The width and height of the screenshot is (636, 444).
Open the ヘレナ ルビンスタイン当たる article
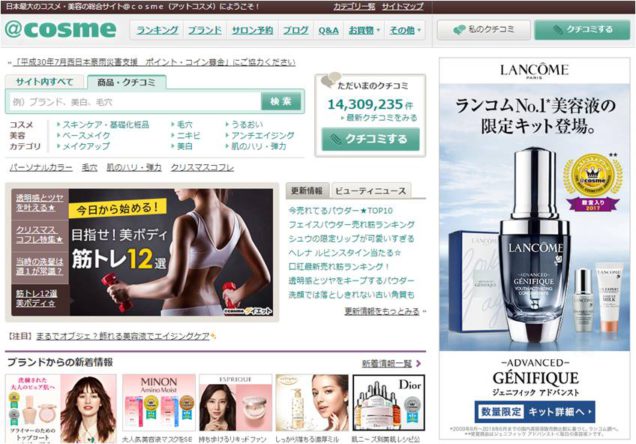click(x=344, y=253)
